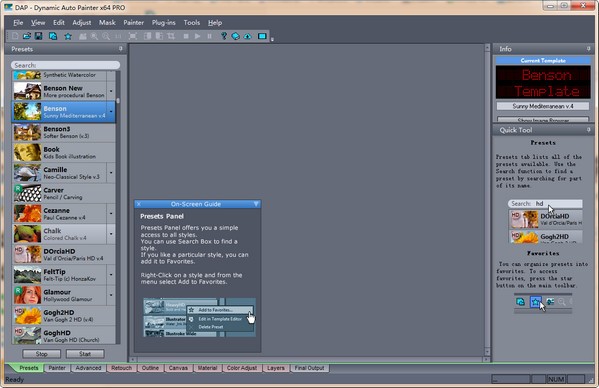Click the preset browser icon next to save

[53, 36]
